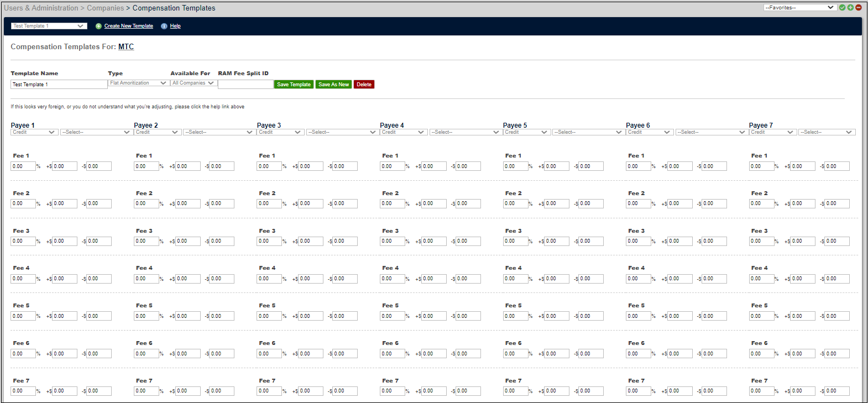Open Payee 4 Select dropdown
Screen dimensions: 868x403
[x=465, y=132]
